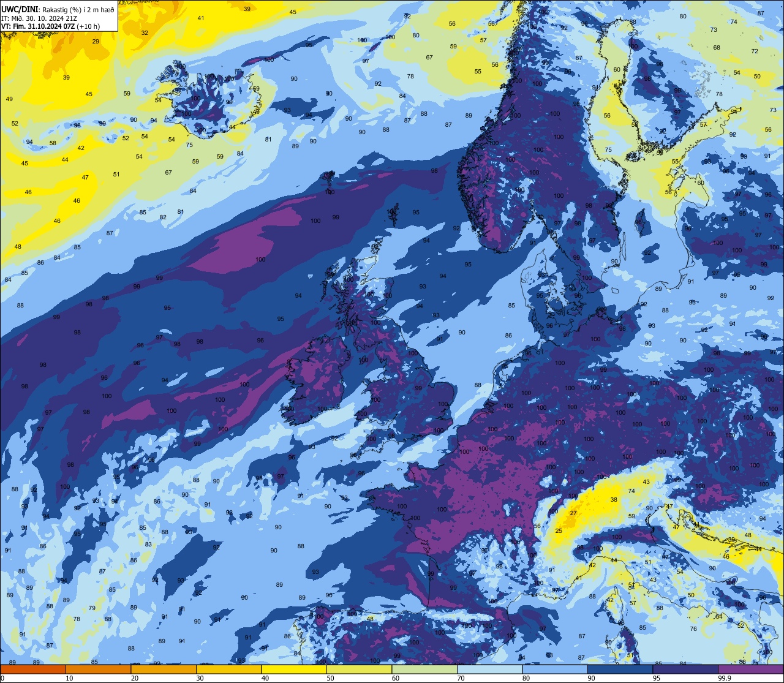
Task: Click the indigo 95–99.9 legend swatch
Action: (685, 669)
